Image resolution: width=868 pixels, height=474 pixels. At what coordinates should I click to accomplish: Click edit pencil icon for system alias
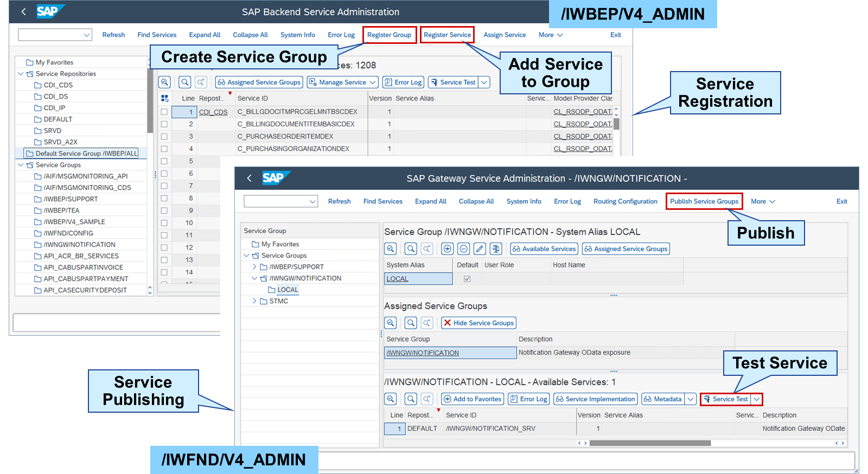point(480,248)
